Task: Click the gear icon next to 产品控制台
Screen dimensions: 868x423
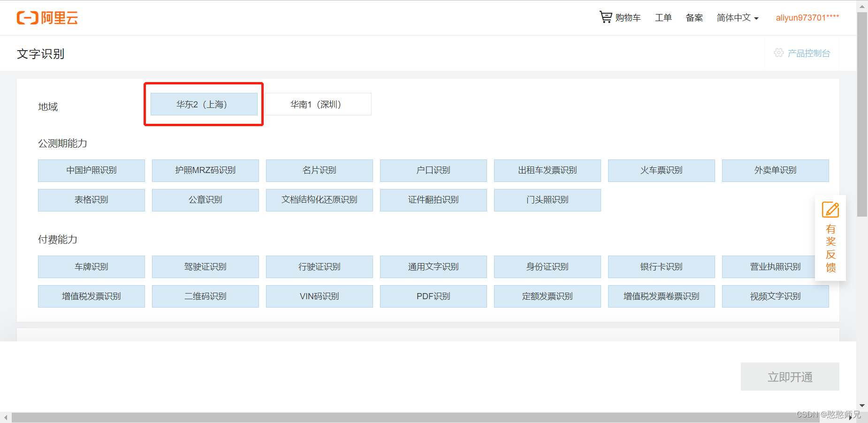Action: pos(779,53)
